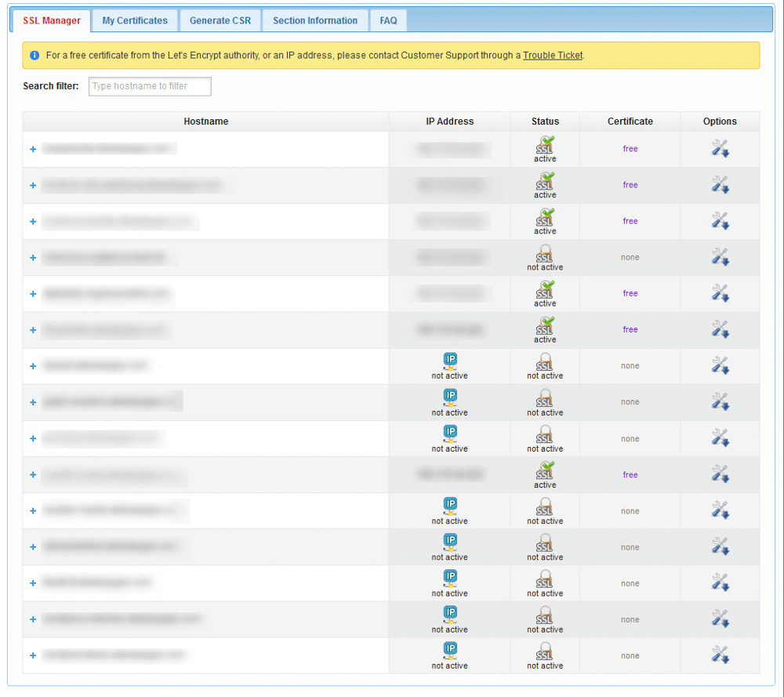Click the blue info icon in the notice banner
Image resolution: width=784 pixels, height=697 pixels.
[x=34, y=55]
